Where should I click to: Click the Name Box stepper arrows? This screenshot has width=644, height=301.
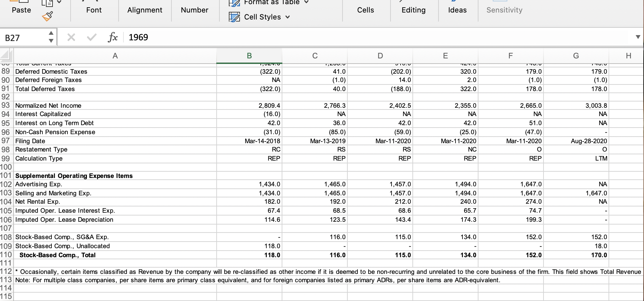[x=51, y=37]
